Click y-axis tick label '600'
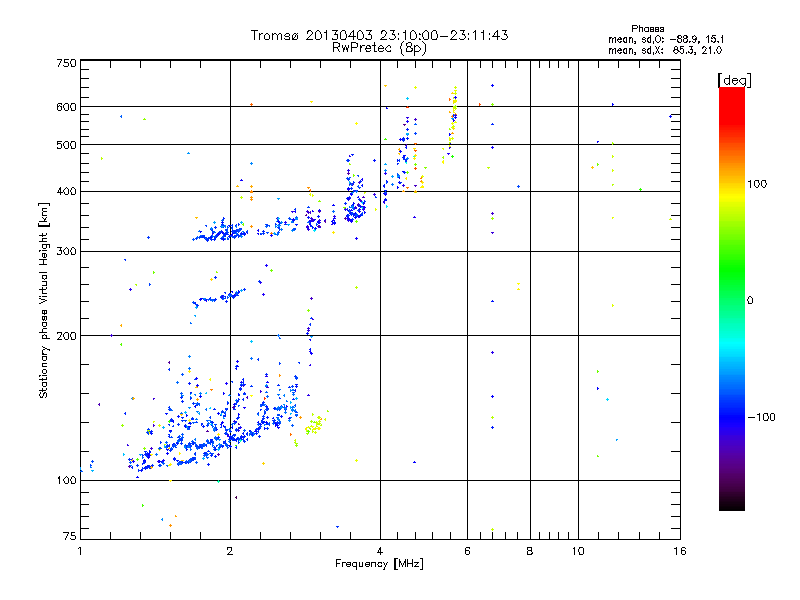The height and width of the screenshot is (600, 800). [x=66, y=107]
